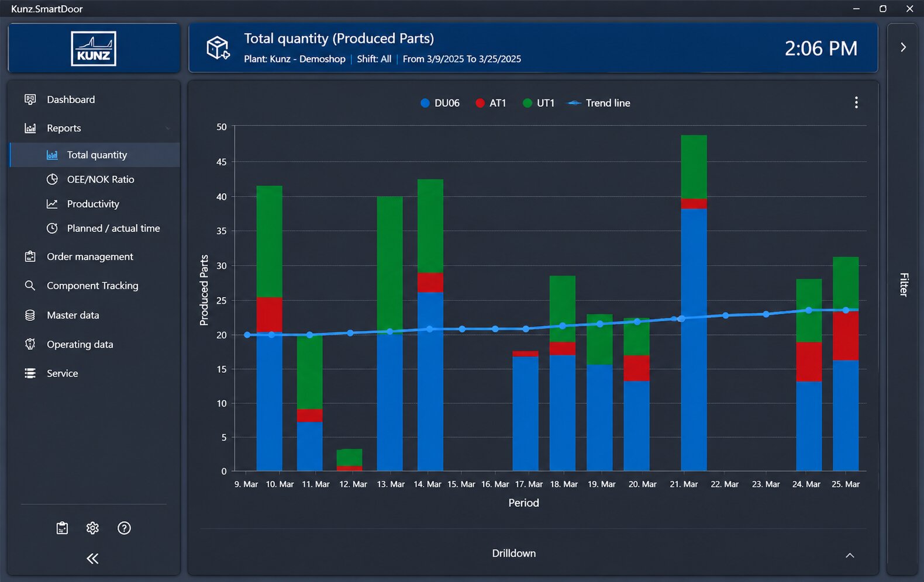Click the bar for 10. Mar

click(270, 328)
